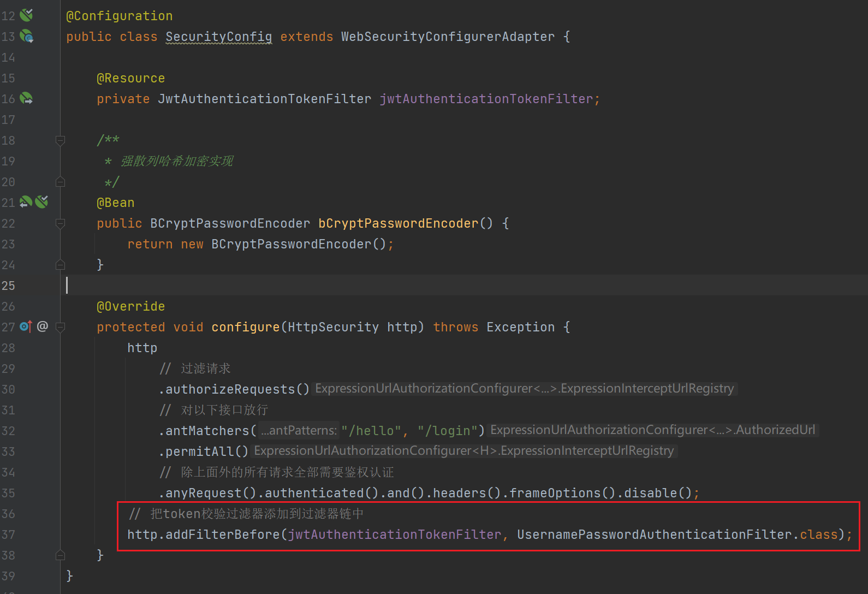Click line number 25 in the gutter
868x594 pixels.
[x=9, y=286]
